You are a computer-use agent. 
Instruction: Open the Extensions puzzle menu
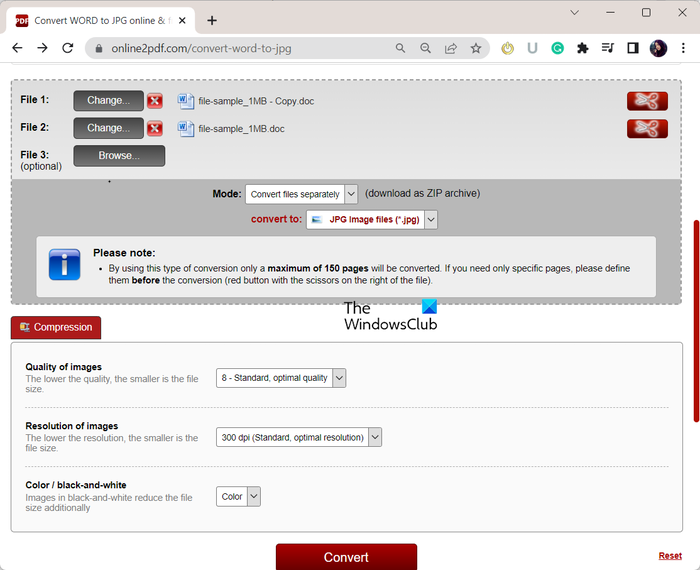tap(583, 48)
